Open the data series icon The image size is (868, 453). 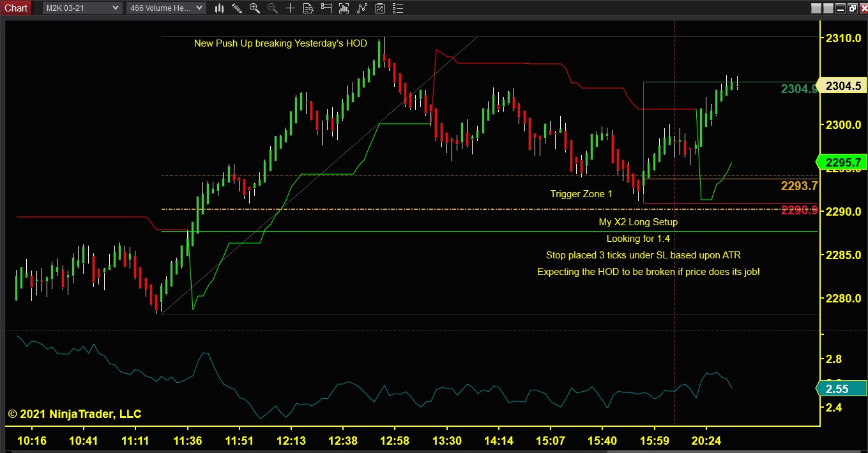(344, 8)
